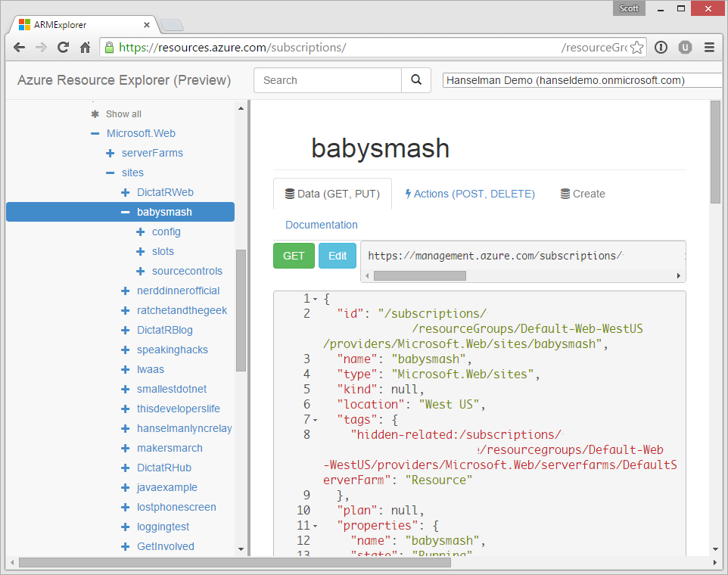Select the lostphonescreen site

point(176,507)
